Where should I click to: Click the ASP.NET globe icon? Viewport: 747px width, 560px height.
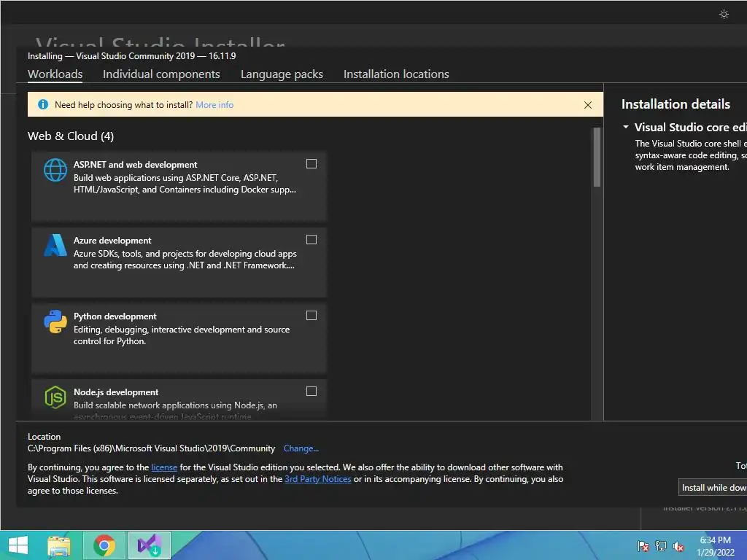click(55, 170)
